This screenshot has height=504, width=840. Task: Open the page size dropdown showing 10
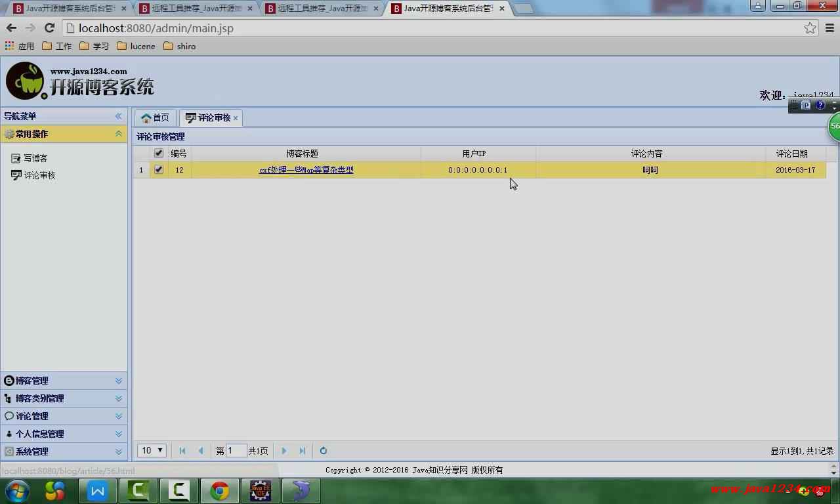(152, 451)
